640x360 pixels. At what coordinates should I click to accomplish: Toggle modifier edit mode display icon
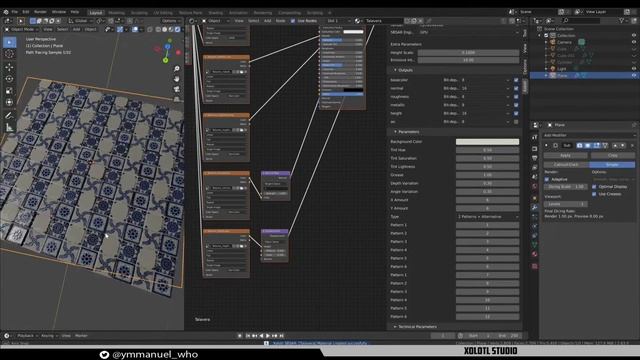click(x=596, y=145)
